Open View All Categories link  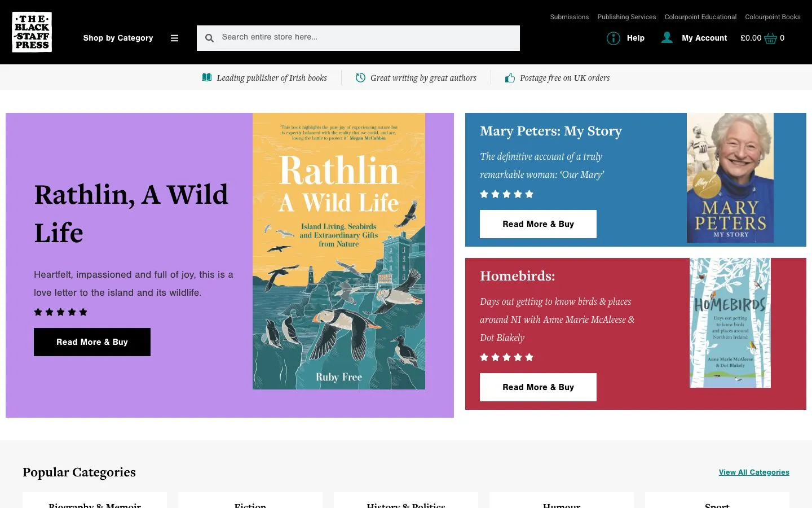point(754,472)
